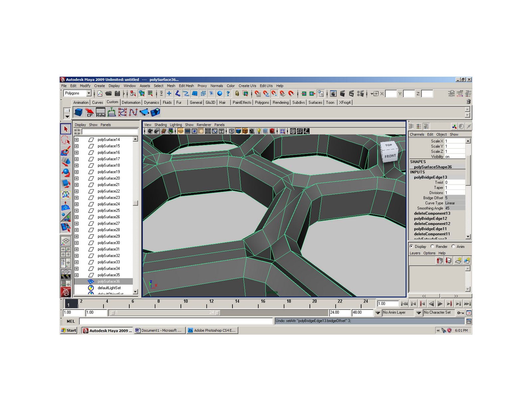Image resolution: width=532 pixels, height=411 pixels.
Task: Click the create new layer icon
Action: click(458, 260)
